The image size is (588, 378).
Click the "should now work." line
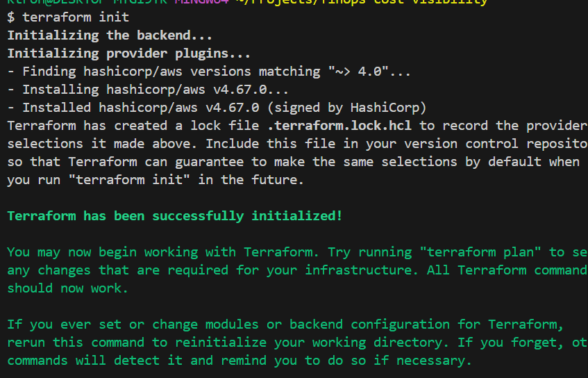coord(67,288)
